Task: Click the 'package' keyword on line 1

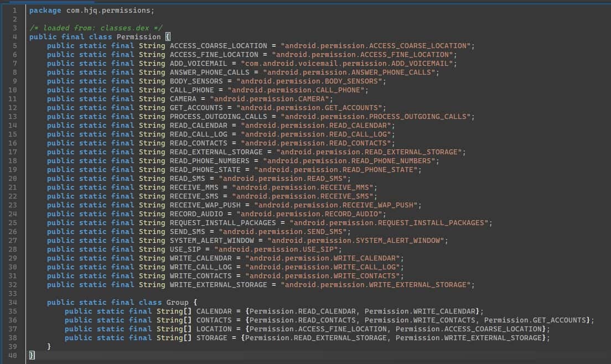Action: pos(45,11)
